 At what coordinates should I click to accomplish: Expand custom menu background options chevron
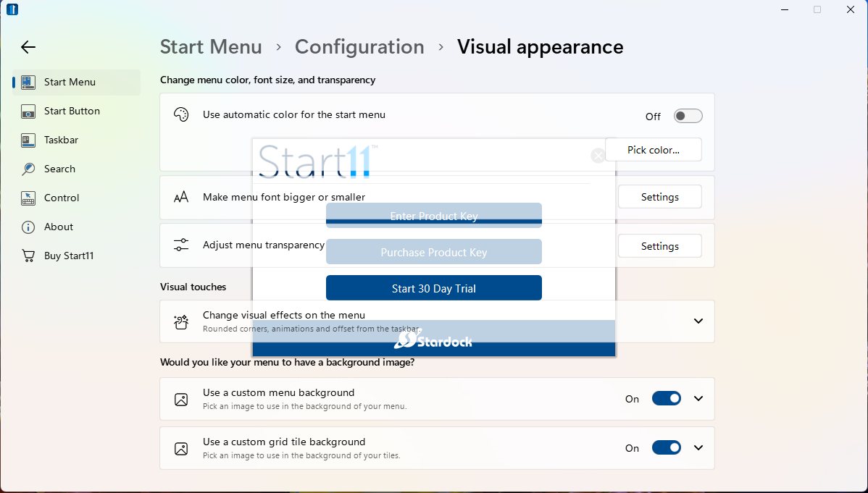click(x=698, y=398)
